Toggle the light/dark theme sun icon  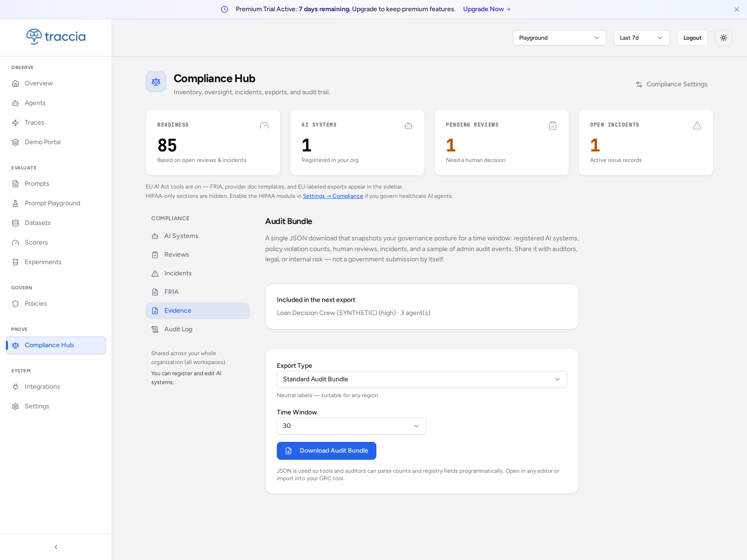(x=723, y=38)
